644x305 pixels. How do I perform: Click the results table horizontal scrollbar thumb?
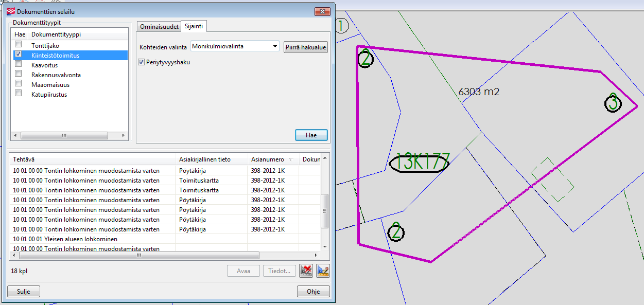tap(138, 255)
